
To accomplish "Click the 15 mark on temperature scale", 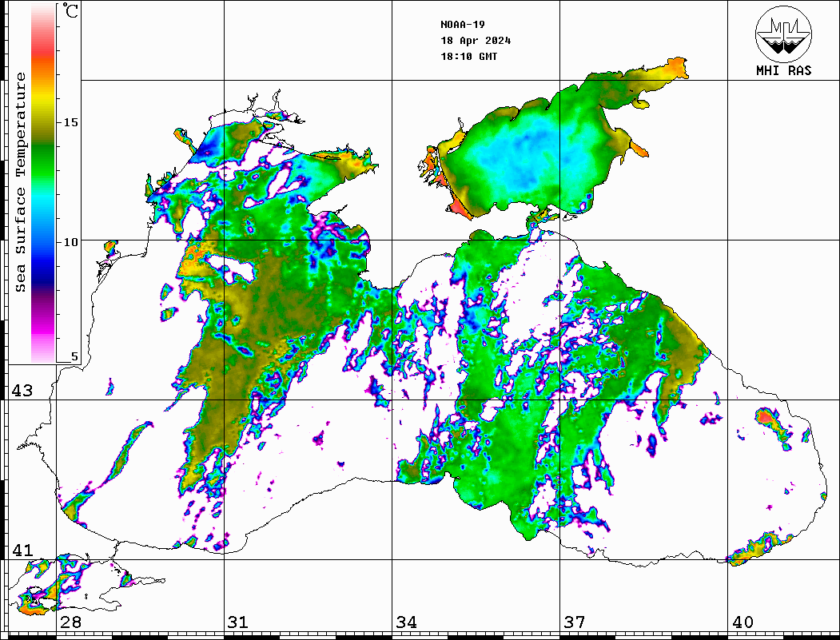I will click(70, 122).
